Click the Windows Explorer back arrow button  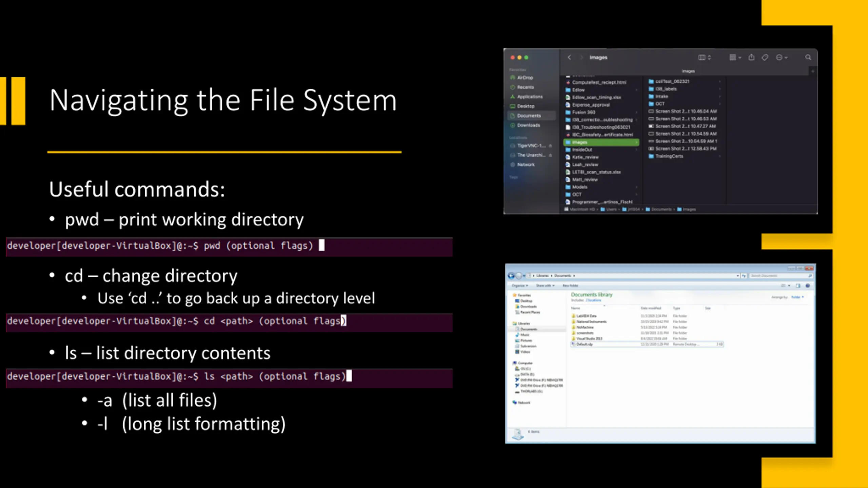click(x=511, y=276)
